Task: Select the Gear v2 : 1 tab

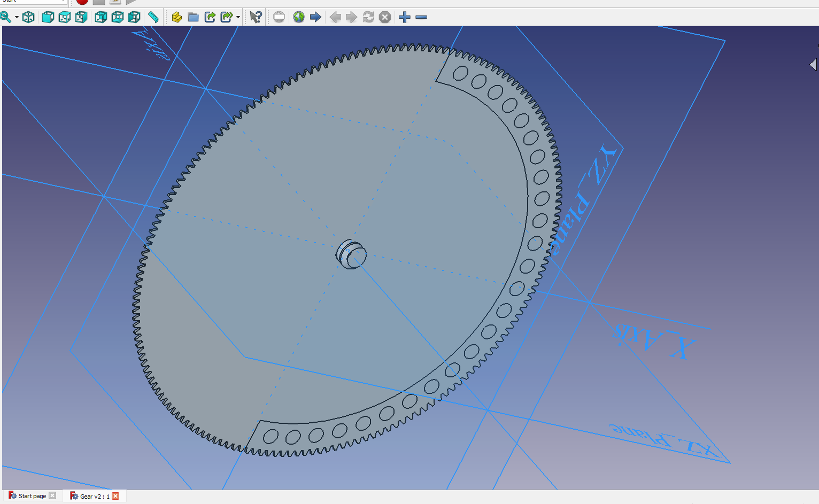Action: tap(95, 496)
